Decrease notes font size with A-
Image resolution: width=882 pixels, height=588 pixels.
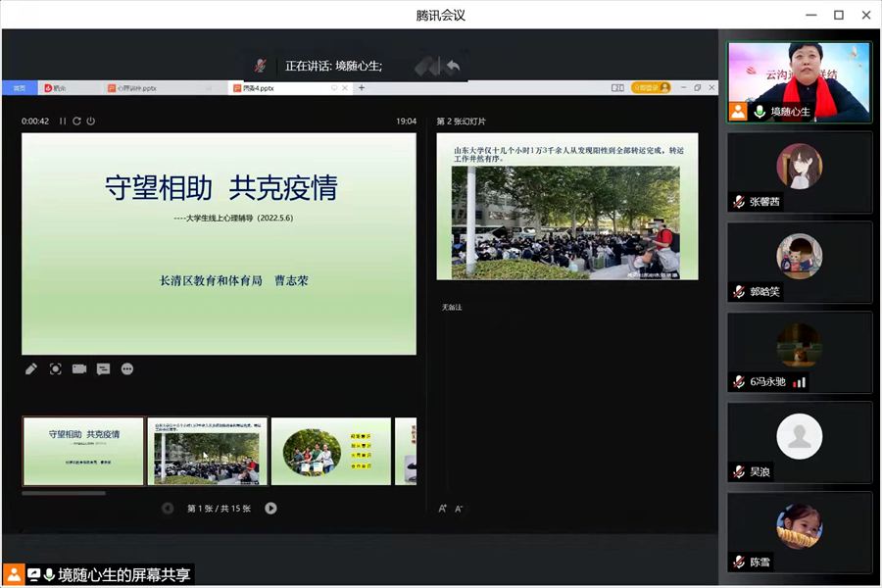(459, 509)
